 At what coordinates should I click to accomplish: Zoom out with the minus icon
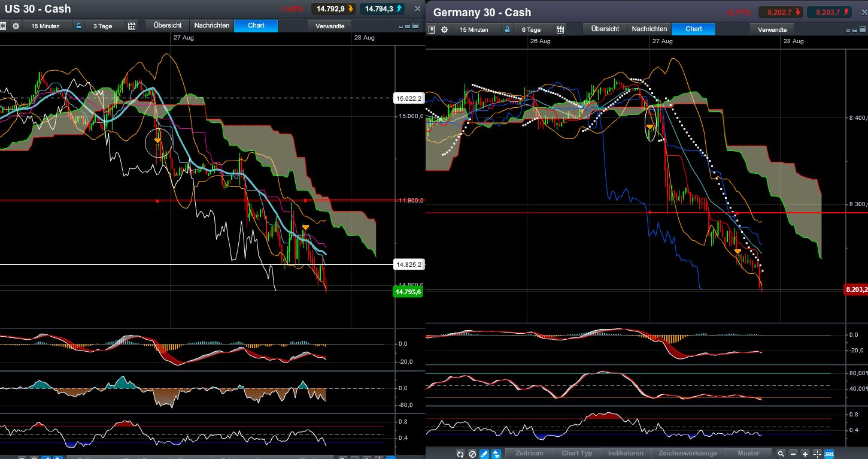coord(793,454)
